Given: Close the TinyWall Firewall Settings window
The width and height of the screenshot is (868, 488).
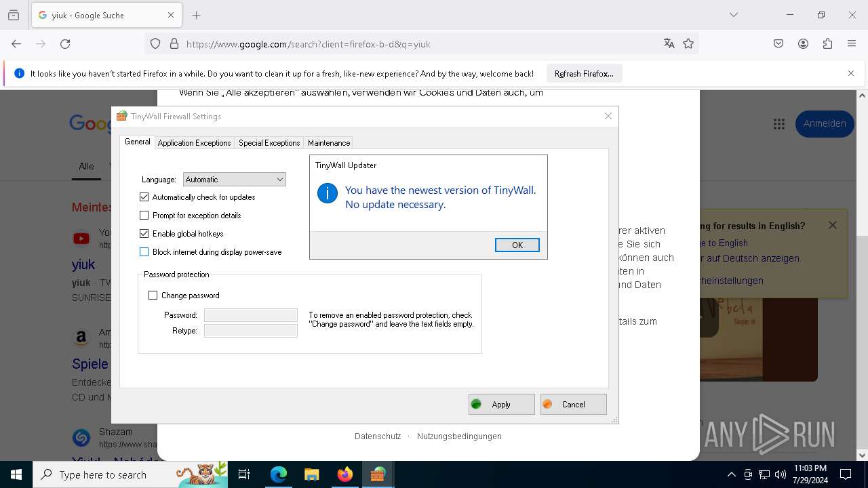Looking at the screenshot, I should coord(608,116).
